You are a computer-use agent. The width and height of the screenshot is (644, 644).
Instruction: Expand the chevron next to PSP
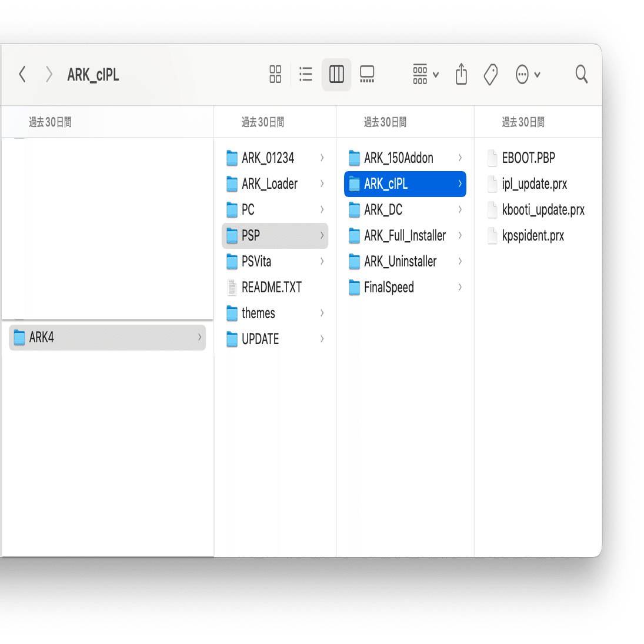click(322, 235)
